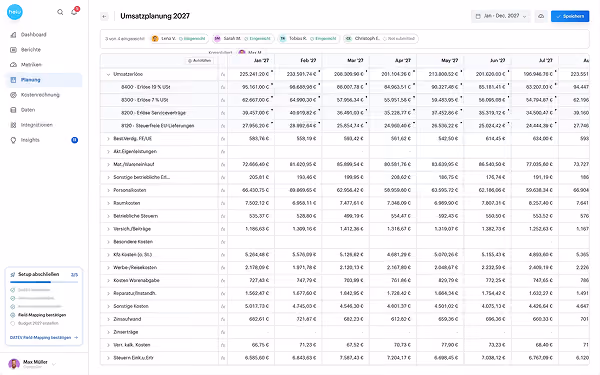Toggle the Field-Mapping bestätigen step check
This screenshot has width=600, height=375.
13,315
